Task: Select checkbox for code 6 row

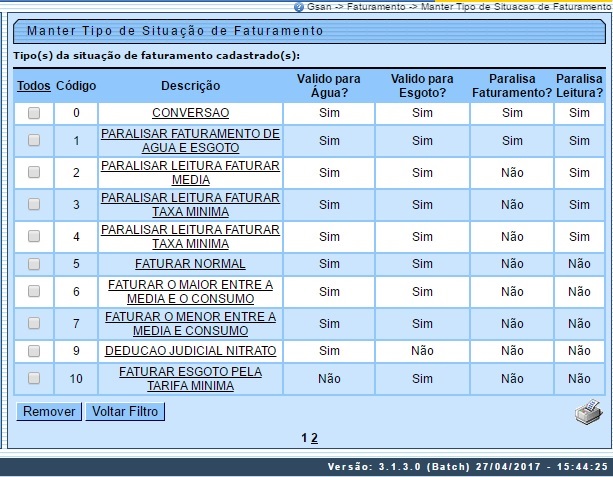Action: pos(34,291)
